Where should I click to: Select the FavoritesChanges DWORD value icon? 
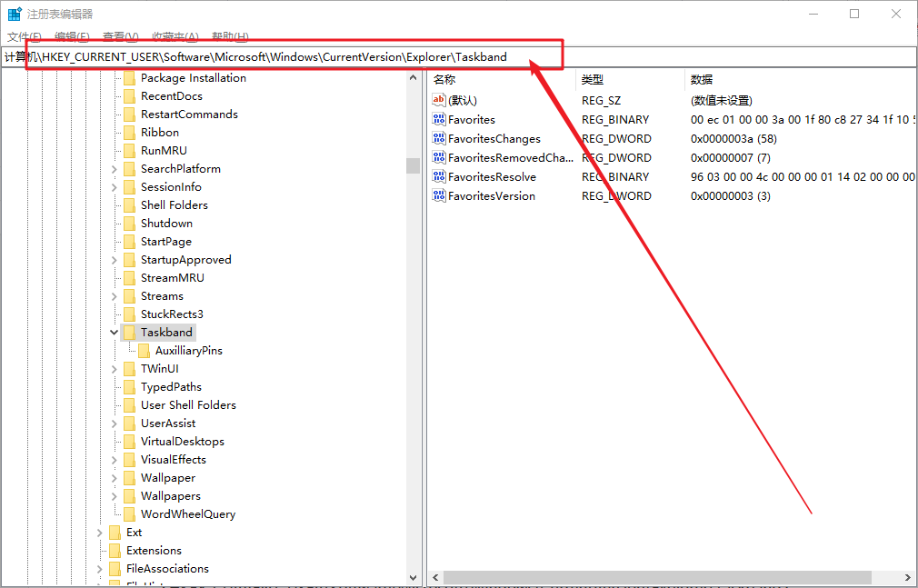click(x=439, y=139)
